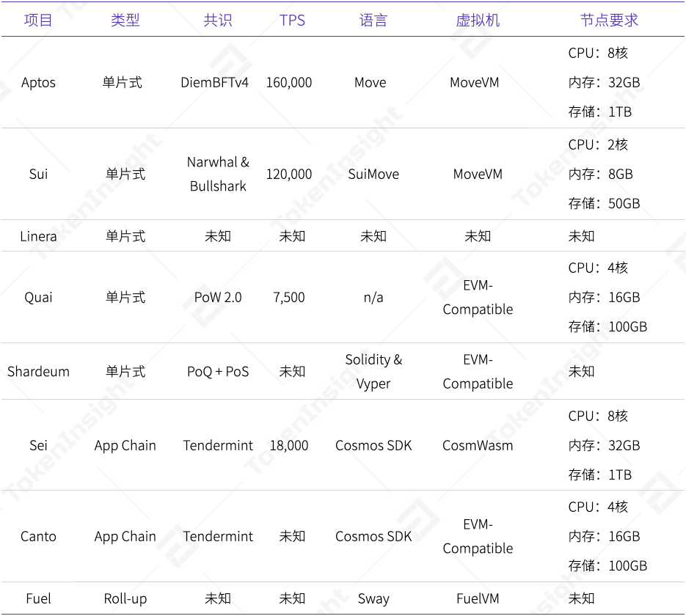Click 内存: 32GB in the Aptos row
Image resolution: width=686 pixels, height=616 pixels.
pyautogui.click(x=604, y=83)
